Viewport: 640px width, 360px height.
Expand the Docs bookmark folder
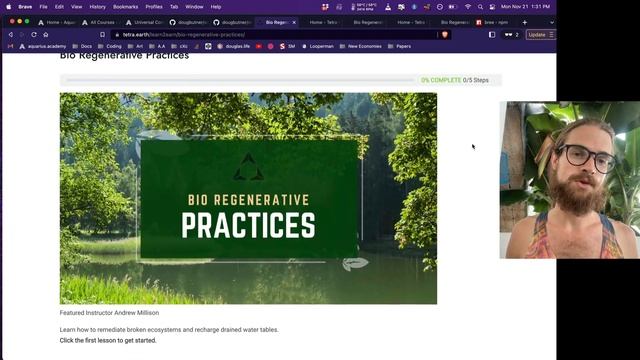click(82, 46)
